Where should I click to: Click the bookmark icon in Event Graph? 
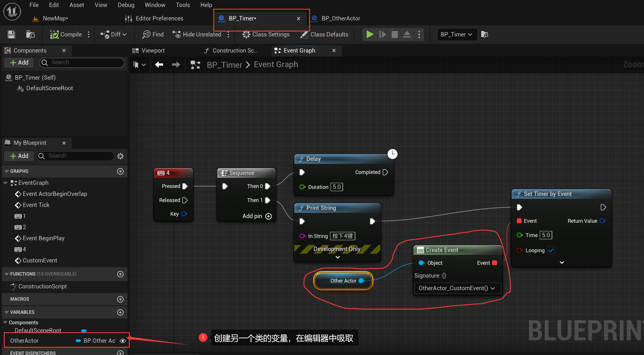(x=137, y=65)
